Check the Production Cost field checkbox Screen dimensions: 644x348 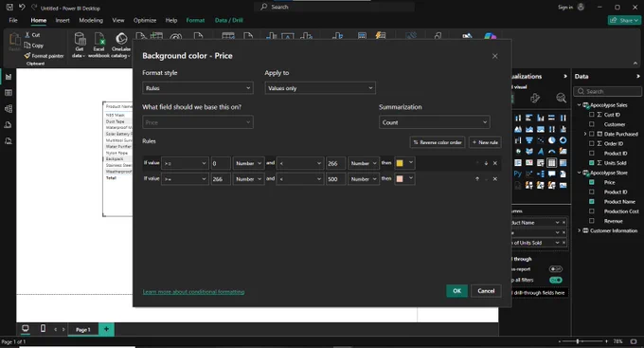pos(592,211)
